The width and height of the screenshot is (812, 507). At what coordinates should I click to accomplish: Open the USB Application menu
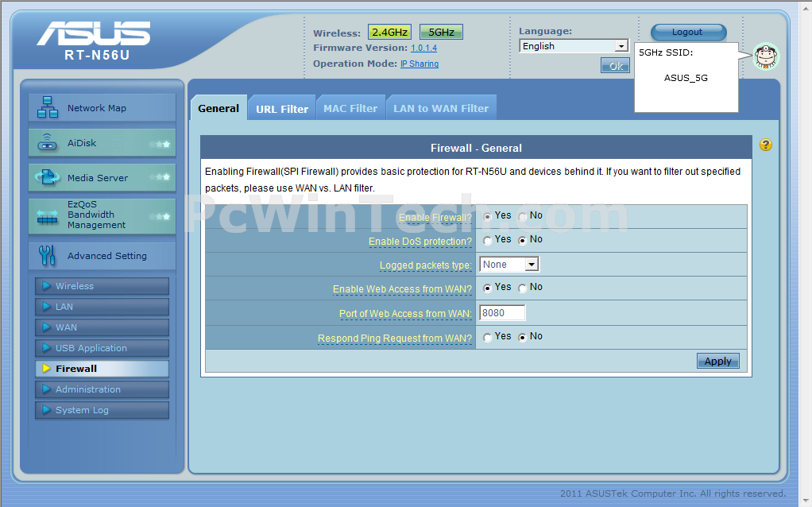102,348
